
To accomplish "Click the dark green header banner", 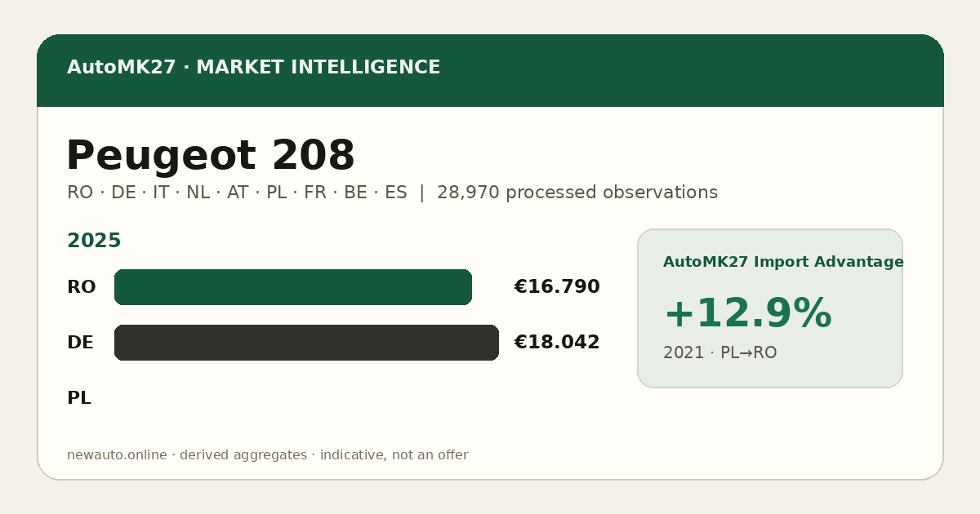I will tap(490, 70).
